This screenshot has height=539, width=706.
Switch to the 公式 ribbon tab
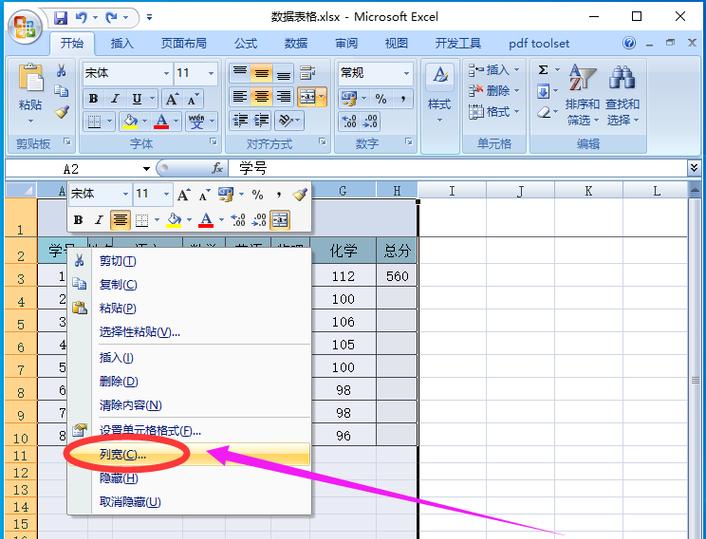pos(245,43)
